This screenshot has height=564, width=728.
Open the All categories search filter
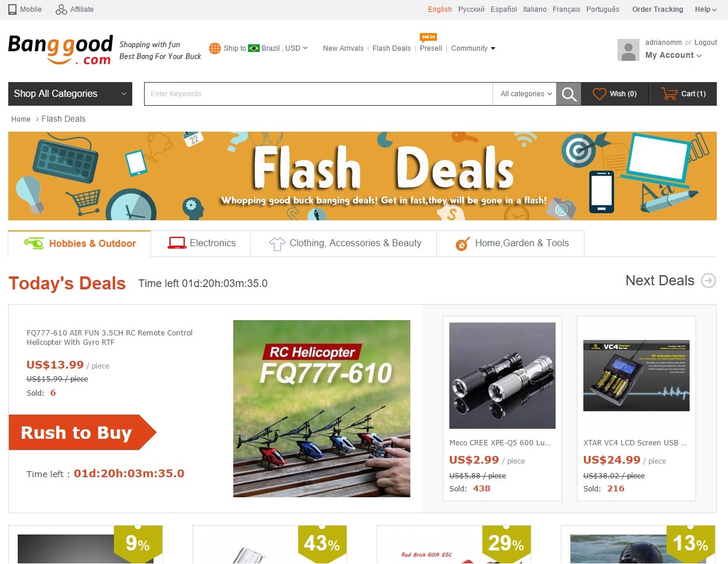pos(525,94)
